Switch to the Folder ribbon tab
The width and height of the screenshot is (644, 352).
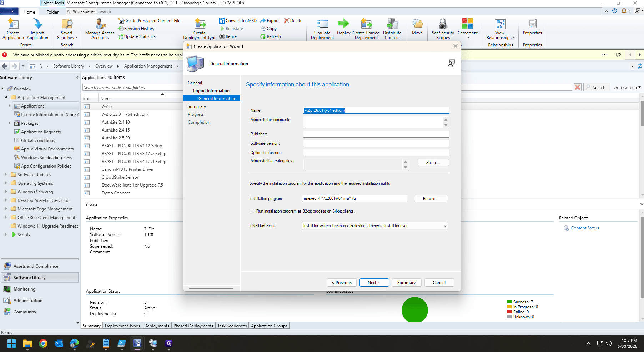[x=52, y=12]
